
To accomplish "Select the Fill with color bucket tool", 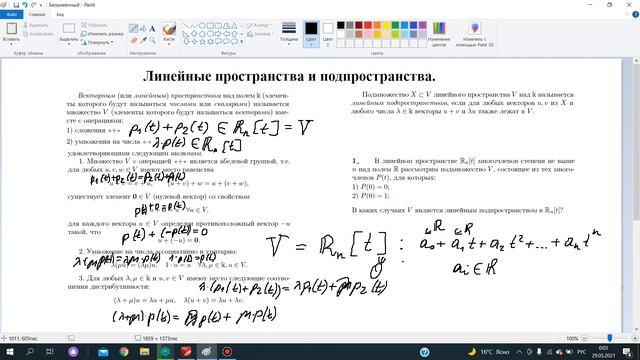I will tap(143, 29).
